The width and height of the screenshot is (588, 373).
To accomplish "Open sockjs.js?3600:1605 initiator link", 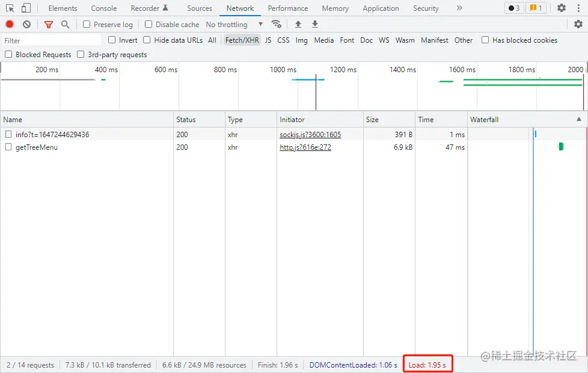I will (310, 134).
